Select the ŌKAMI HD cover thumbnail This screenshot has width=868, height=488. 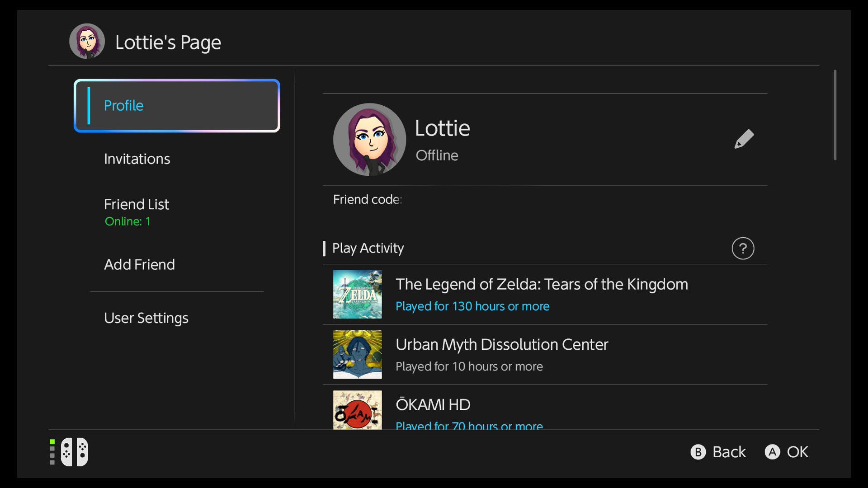click(357, 410)
